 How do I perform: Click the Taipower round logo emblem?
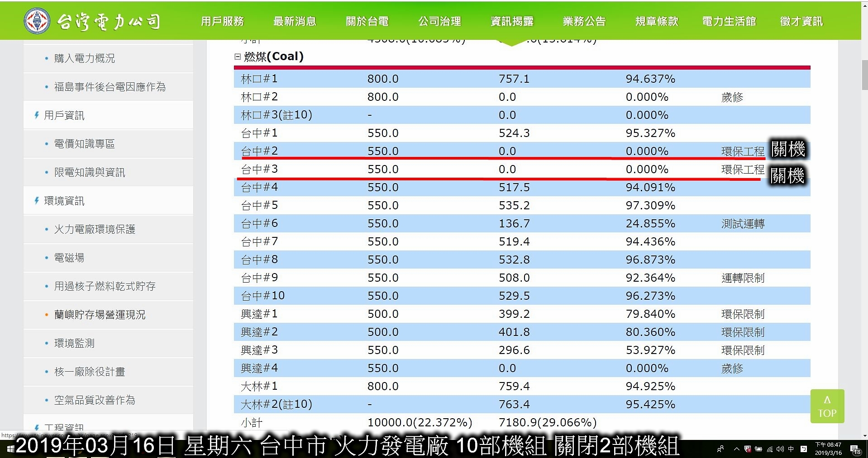tap(37, 21)
